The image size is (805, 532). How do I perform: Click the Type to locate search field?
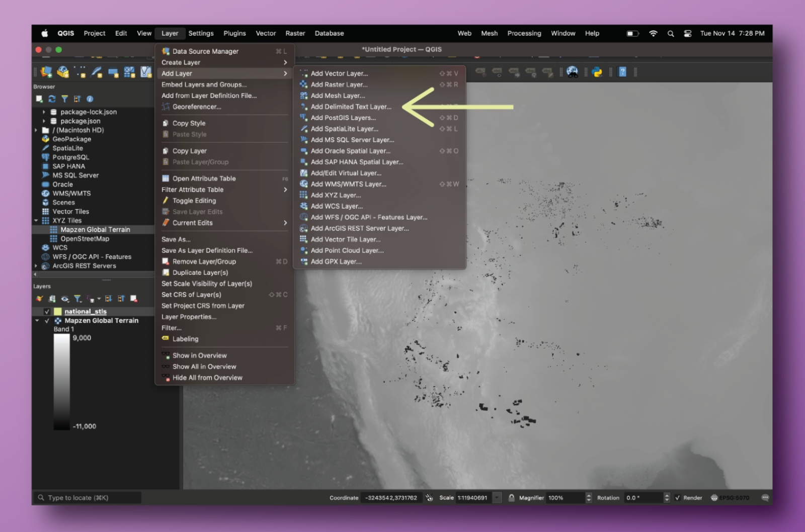point(88,498)
